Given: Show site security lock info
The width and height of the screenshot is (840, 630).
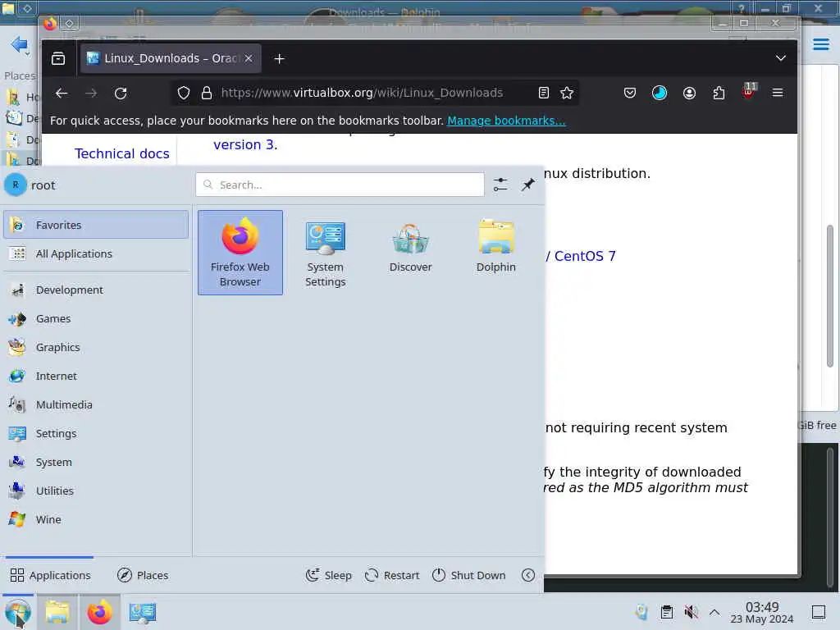Looking at the screenshot, I should 207,93.
